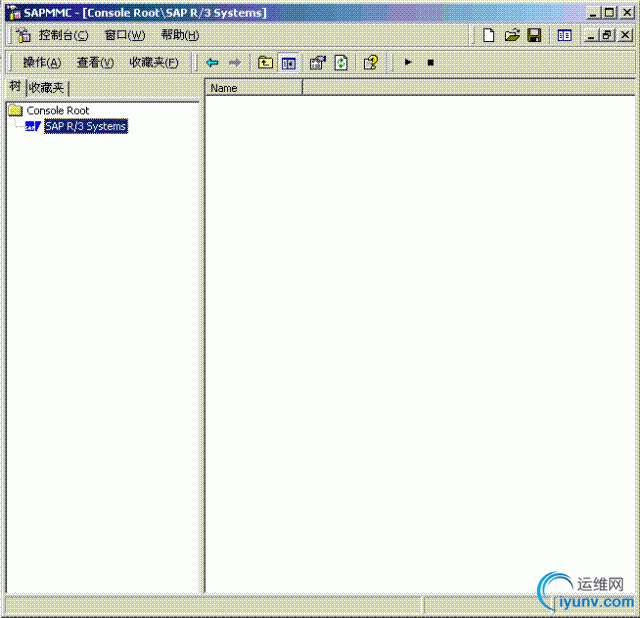This screenshot has width=640, height=618.
Task: Click the Stop (square) toolbar button
Action: (x=430, y=62)
